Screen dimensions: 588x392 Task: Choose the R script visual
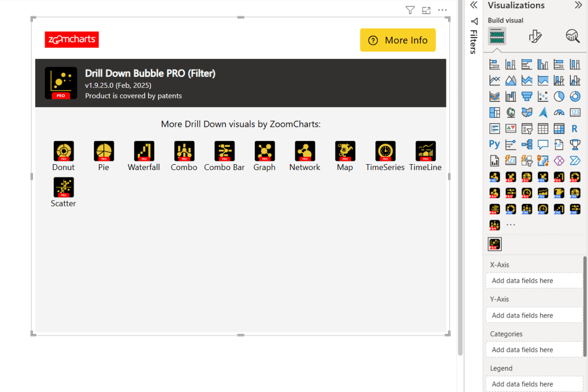575,129
